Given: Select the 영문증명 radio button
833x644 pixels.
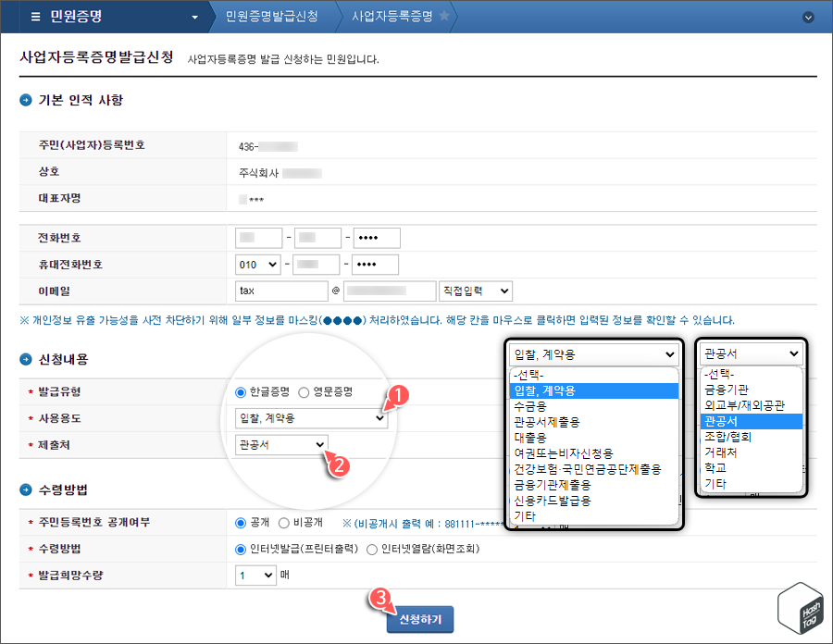Looking at the screenshot, I should point(302,391).
